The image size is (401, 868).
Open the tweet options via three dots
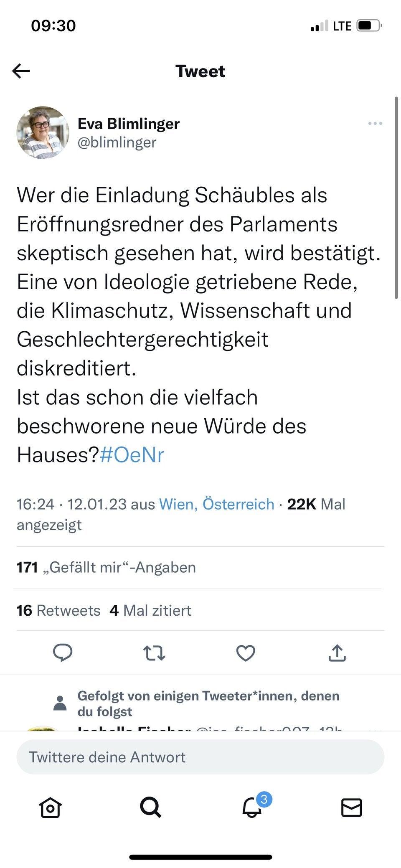point(375,123)
